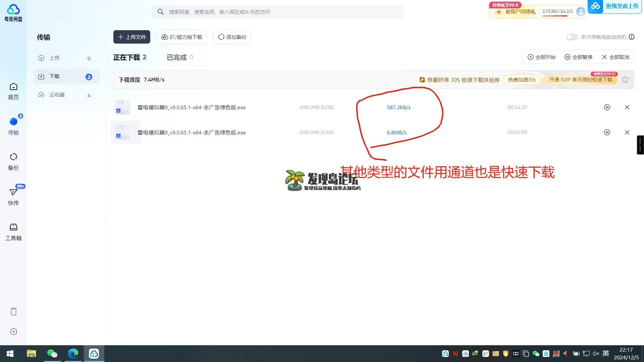Click file icon of the 0.0% download
This screenshot has width=644, height=362.
(x=122, y=107)
